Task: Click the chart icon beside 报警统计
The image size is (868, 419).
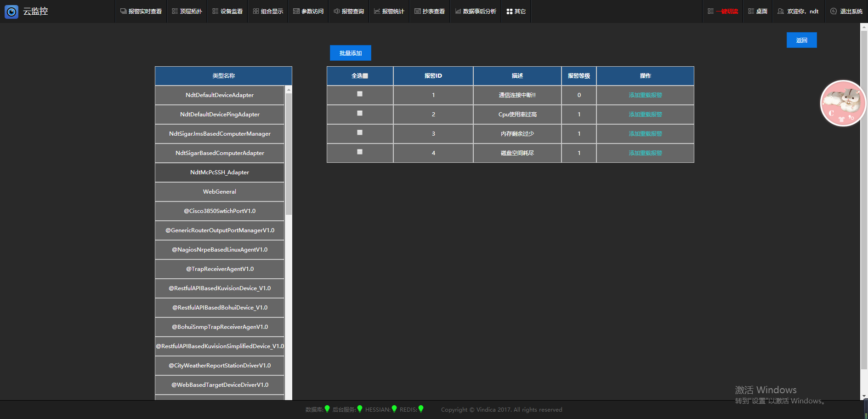Action: tap(377, 11)
